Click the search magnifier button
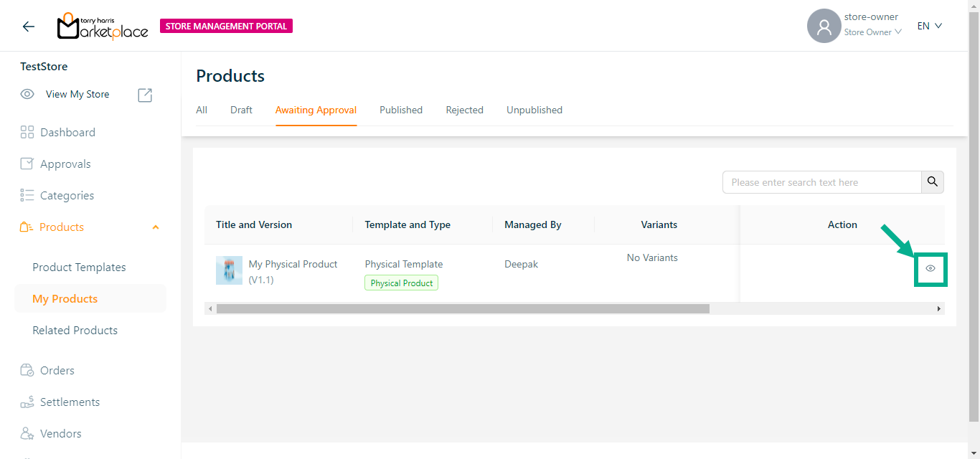The height and width of the screenshot is (459, 980). (932, 182)
